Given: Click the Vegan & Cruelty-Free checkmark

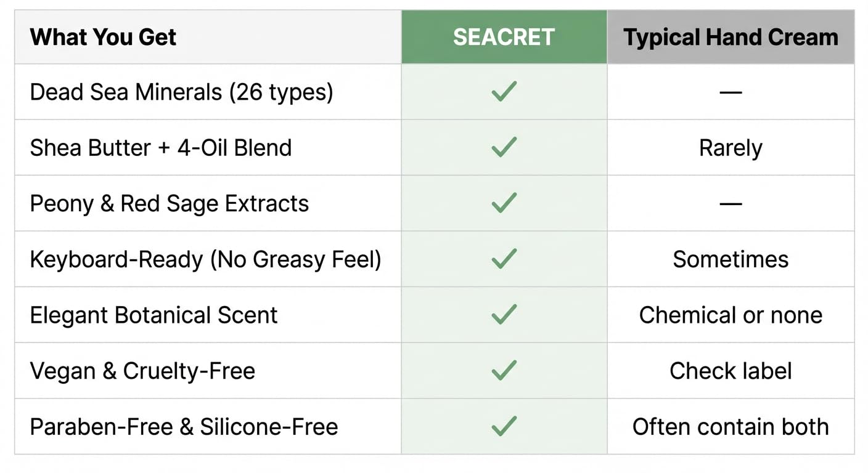Looking at the screenshot, I should (x=504, y=371).
